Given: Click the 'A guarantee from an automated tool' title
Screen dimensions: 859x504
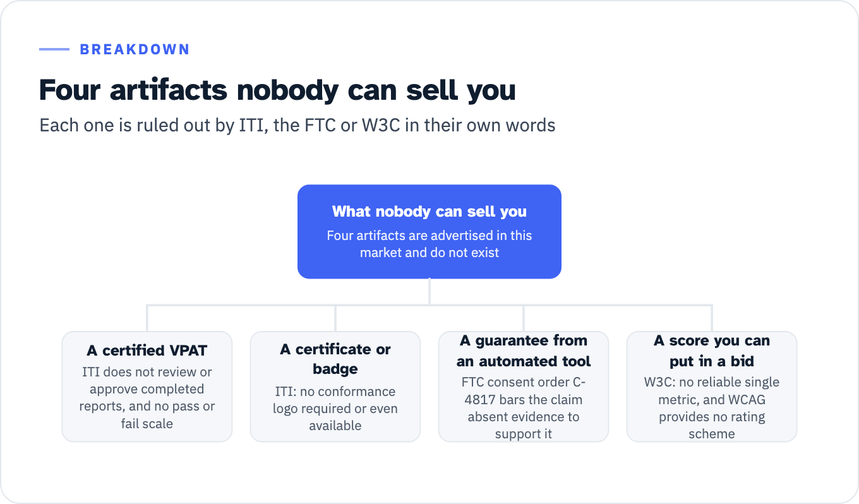Looking at the screenshot, I should [x=524, y=351].
